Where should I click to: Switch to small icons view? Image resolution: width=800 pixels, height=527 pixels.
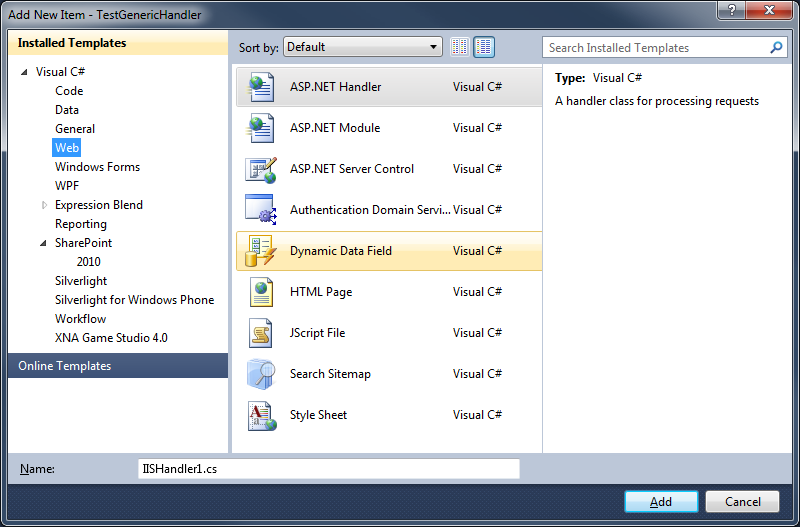coord(460,47)
